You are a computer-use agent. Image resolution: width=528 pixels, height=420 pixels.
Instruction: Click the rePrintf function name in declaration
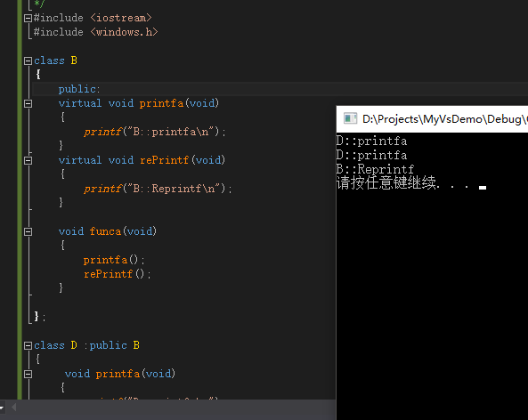164,160
